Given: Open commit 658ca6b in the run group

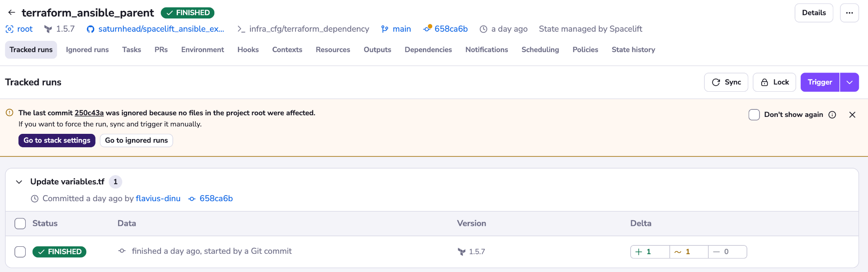Looking at the screenshot, I should point(216,199).
